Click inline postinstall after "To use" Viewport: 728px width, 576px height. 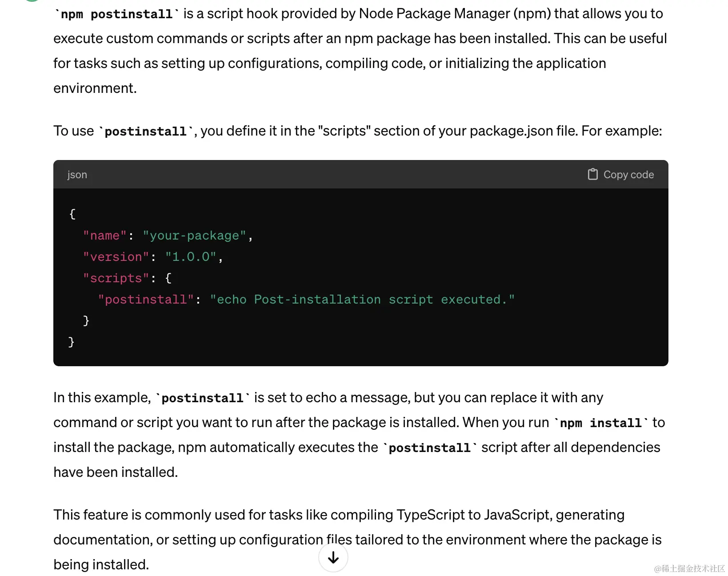point(146,132)
